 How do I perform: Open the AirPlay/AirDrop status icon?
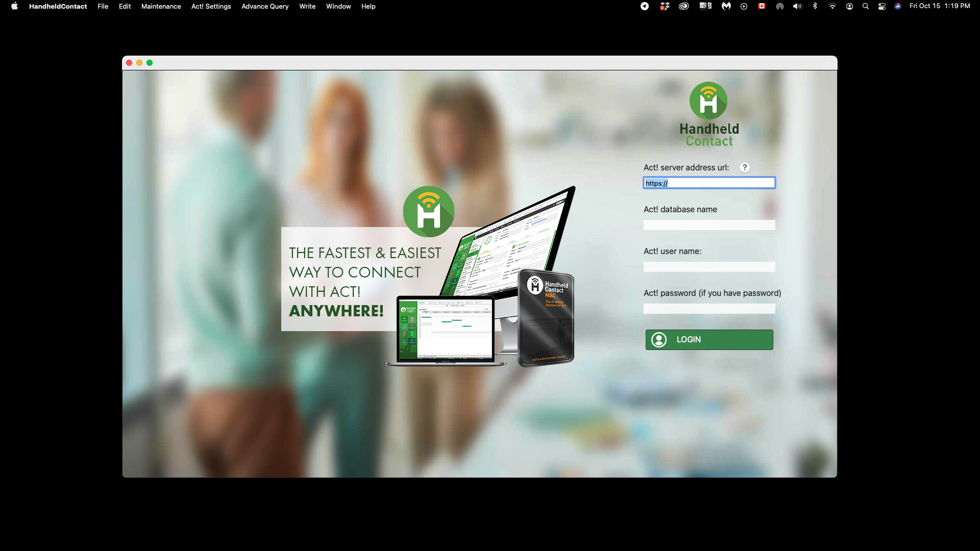(779, 6)
